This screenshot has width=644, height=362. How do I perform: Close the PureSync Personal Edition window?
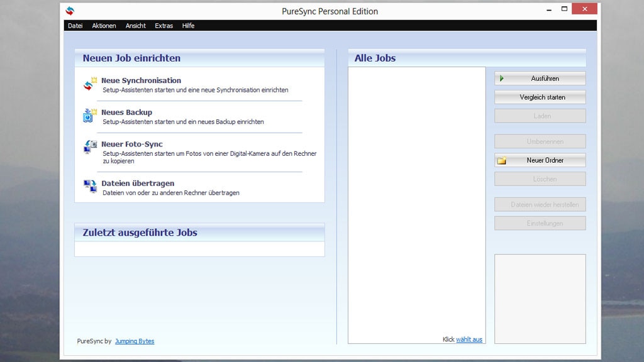pos(585,9)
